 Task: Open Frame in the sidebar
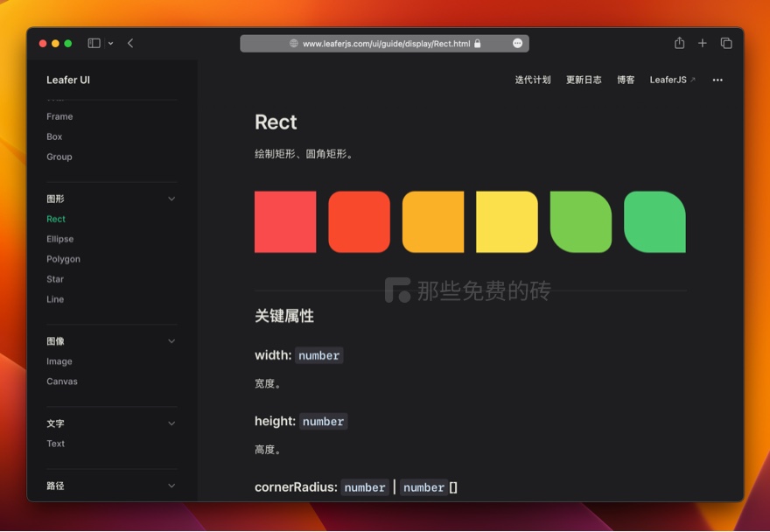59,116
